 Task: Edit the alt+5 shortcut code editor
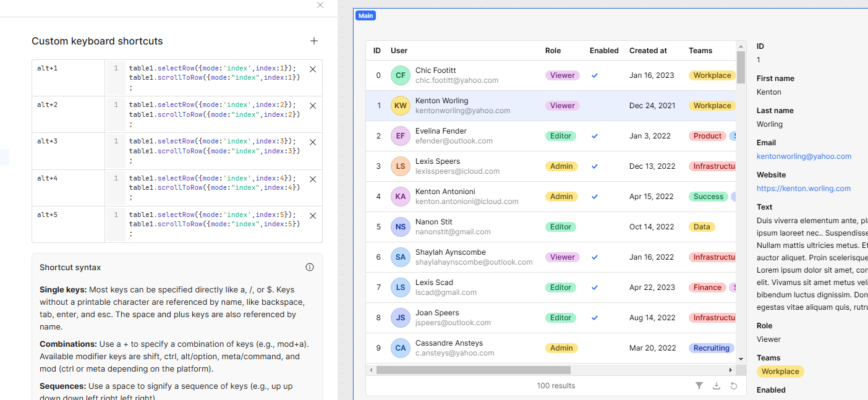click(214, 224)
